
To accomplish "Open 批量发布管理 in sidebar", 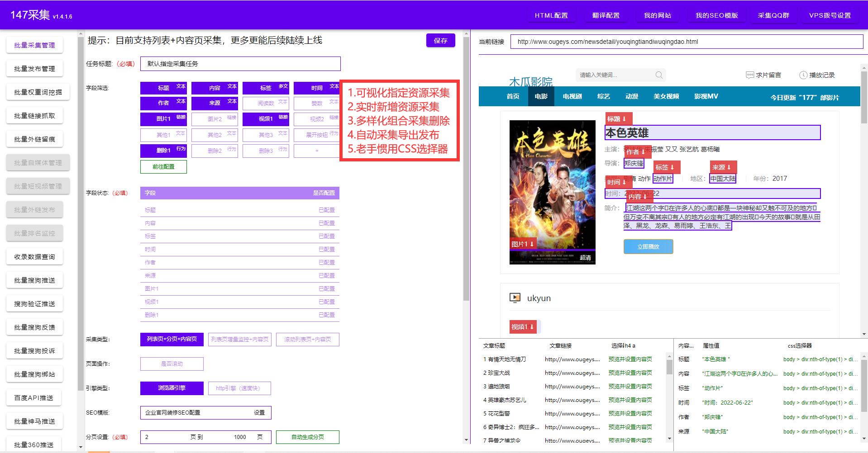I will (x=34, y=69).
